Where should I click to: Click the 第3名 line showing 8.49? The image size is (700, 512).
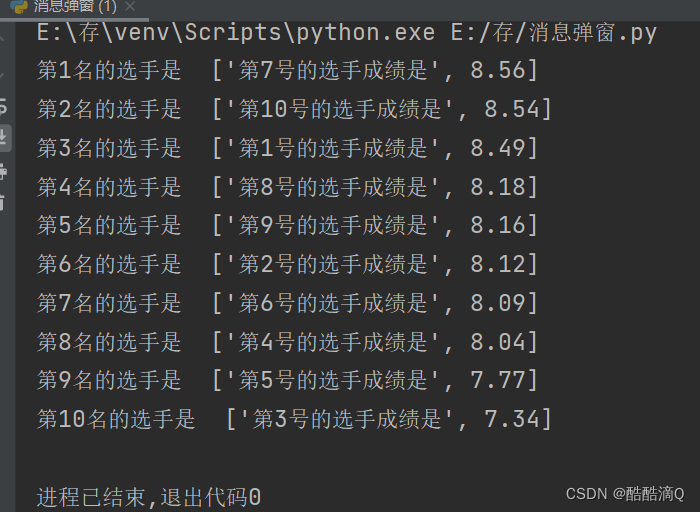(x=287, y=148)
